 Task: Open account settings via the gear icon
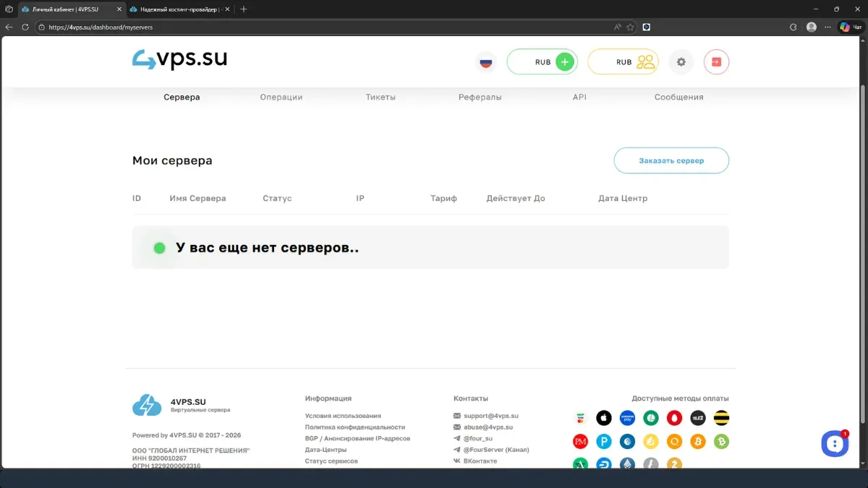pyautogui.click(x=681, y=61)
